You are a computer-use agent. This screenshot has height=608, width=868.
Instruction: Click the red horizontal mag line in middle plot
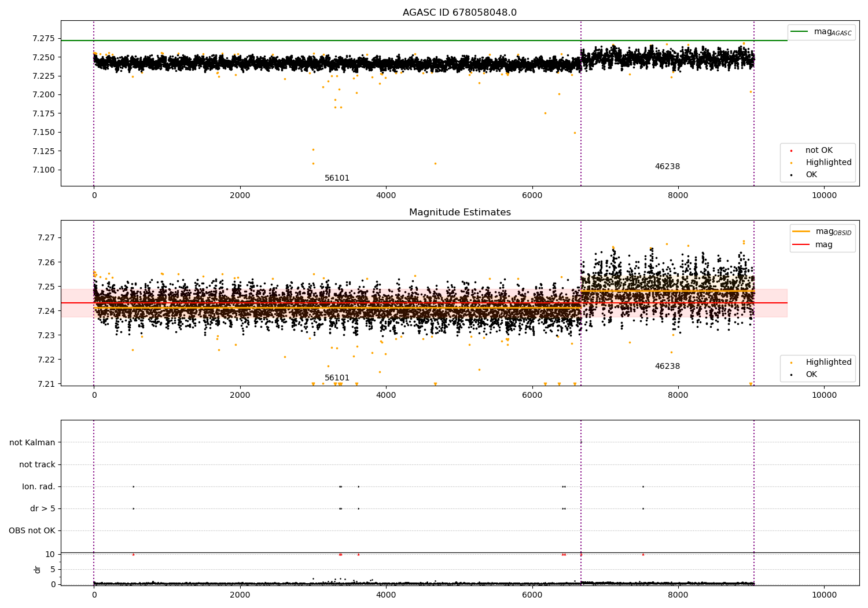pos(424,303)
